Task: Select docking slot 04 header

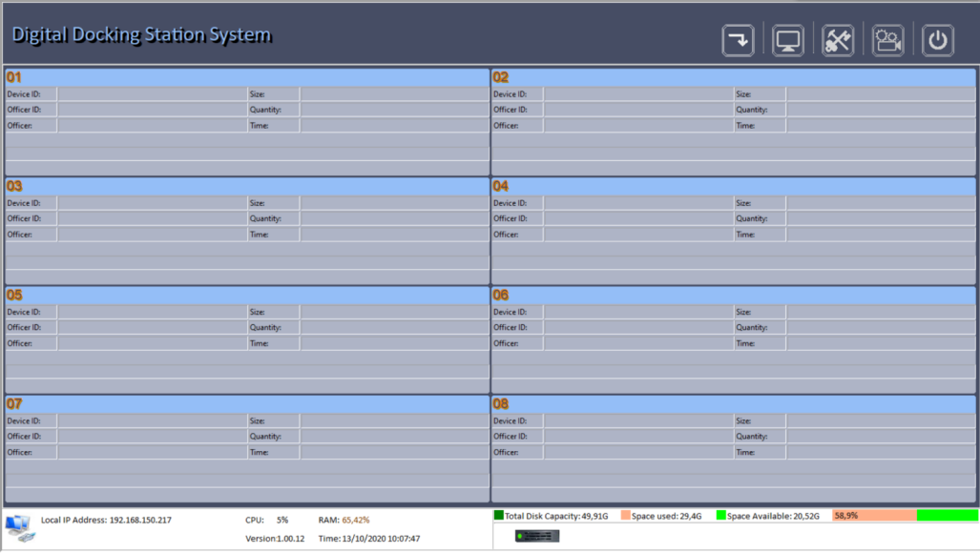Action: pyautogui.click(x=733, y=186)
